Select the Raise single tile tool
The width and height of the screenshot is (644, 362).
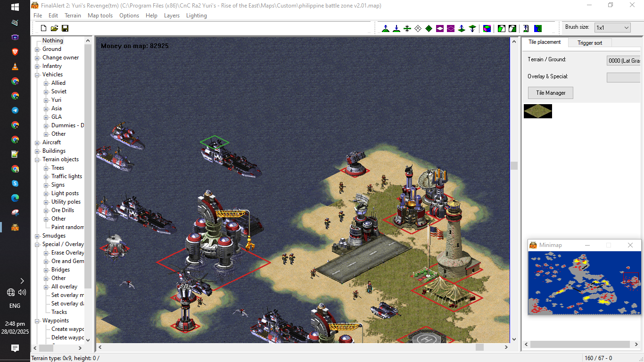[x=462, y=28]
